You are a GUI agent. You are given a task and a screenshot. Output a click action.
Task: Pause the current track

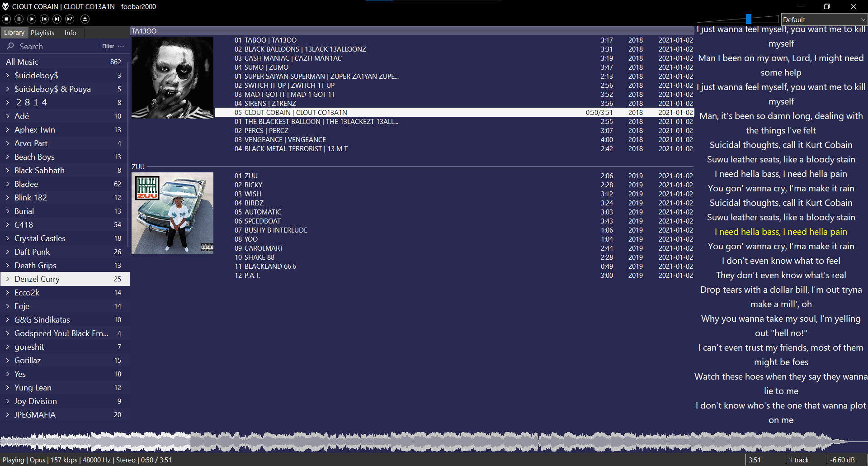pyautogui.click(x=19, y=19)
